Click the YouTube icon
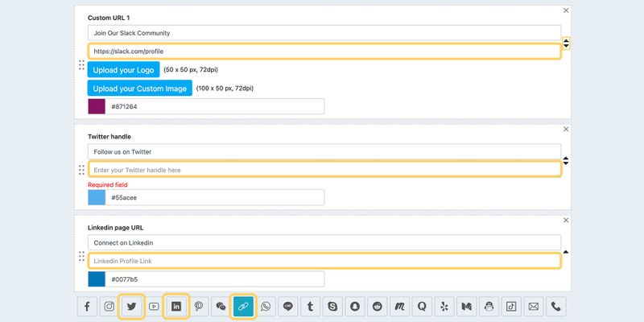The image size is (644, 322). pos(154,306)
